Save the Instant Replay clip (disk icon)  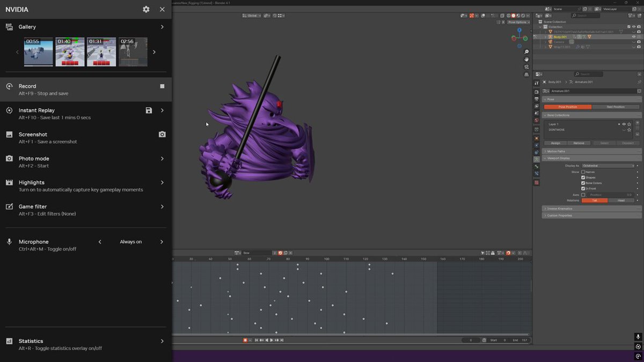tap(149, 110)
